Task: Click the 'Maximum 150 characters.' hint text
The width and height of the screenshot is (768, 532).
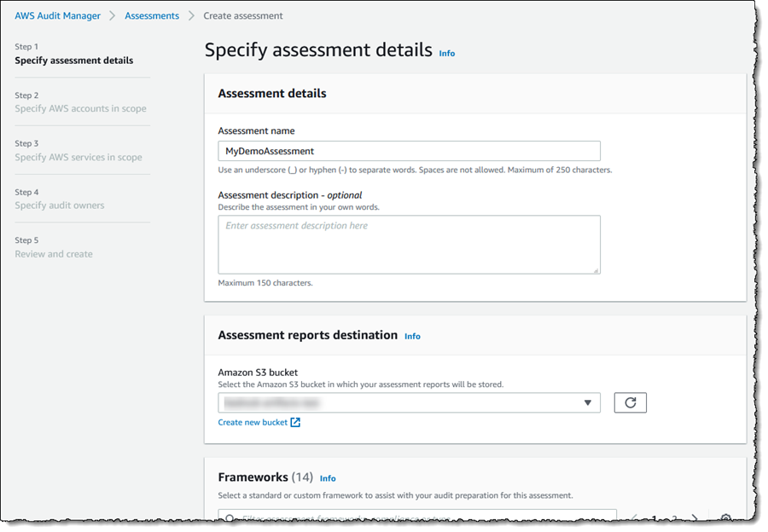Action: click(x=265, y=283)
